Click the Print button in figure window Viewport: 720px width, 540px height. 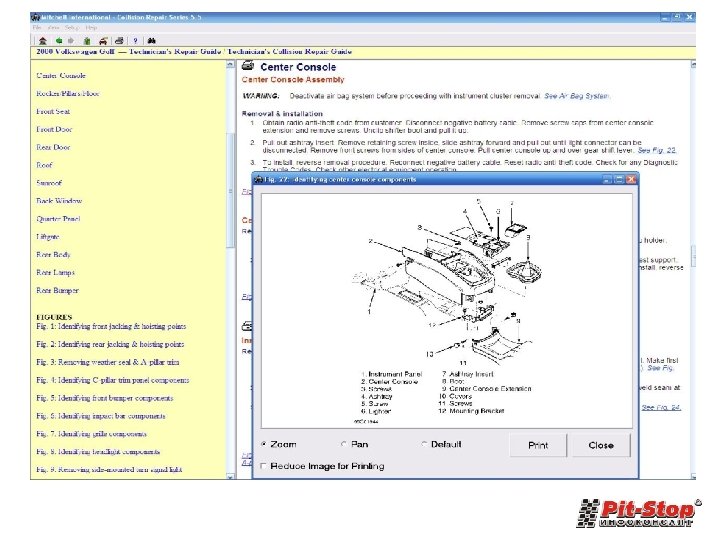click(x=538, y=445)
